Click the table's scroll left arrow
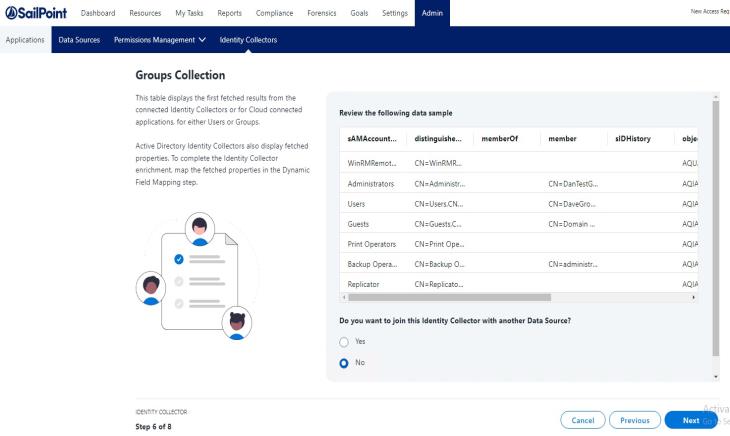Image resolution: width=730 pixels, height=436 pixels. coord(344,297)
